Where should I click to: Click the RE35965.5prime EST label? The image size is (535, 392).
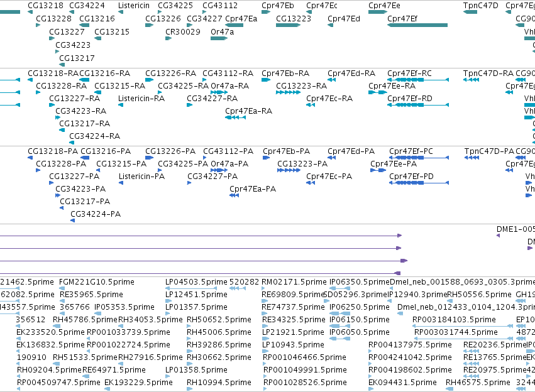[91, 295]
